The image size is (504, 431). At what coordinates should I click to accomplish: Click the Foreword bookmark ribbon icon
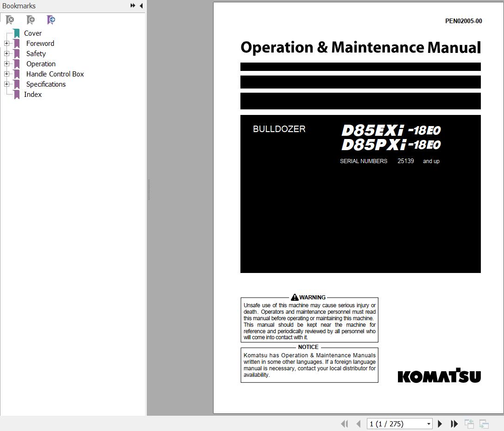pyautogui.click(x=17, y=44)
